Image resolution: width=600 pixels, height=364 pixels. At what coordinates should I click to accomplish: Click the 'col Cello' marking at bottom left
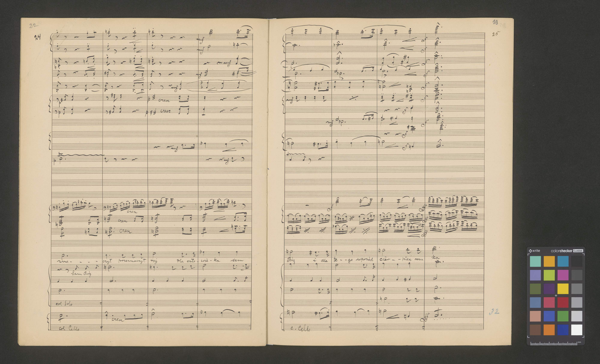click(69, 328)
